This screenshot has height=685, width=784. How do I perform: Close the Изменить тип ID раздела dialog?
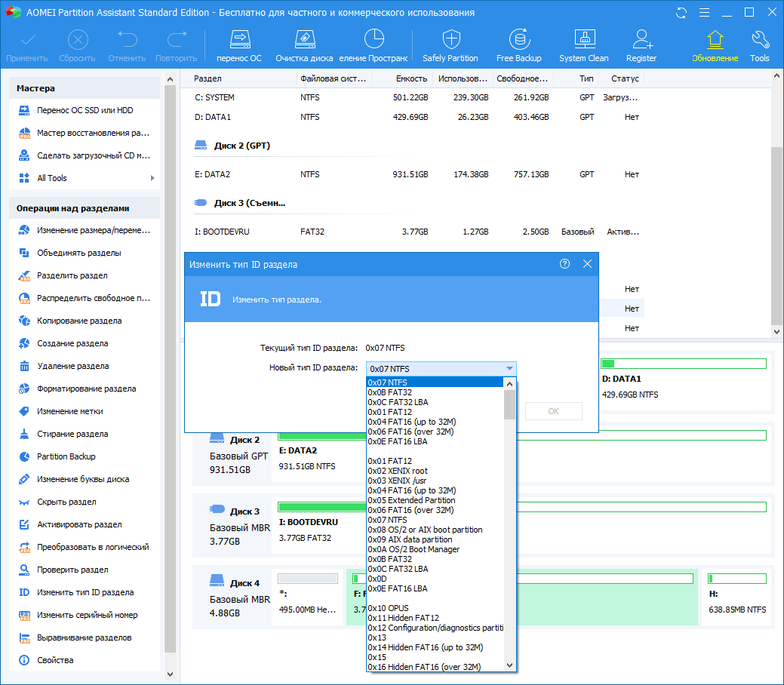588,264
